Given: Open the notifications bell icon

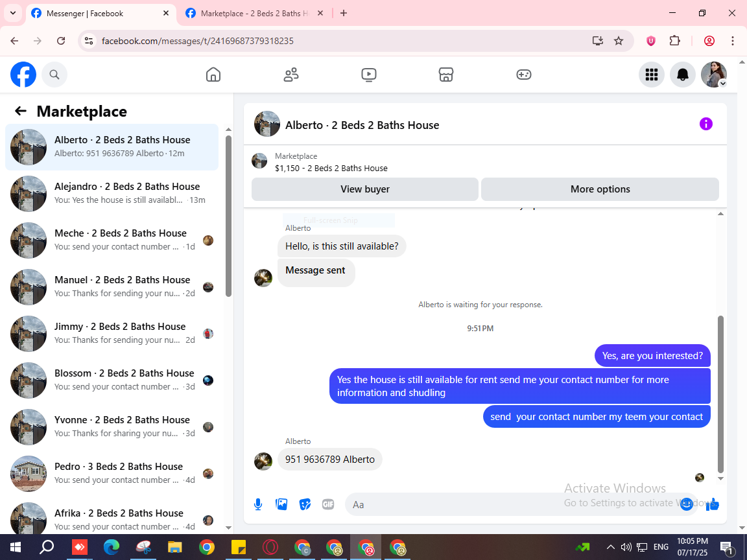Looking at the screenshot, I should pos(683,75).
